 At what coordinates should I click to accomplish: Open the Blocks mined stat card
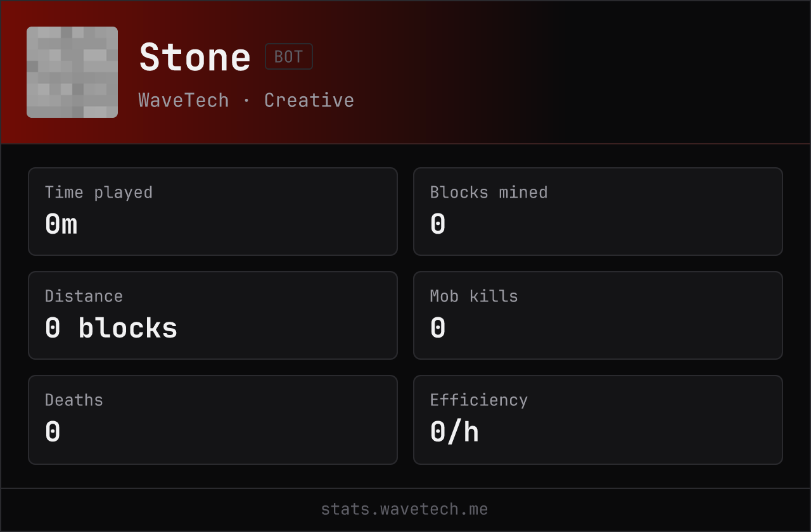coord(598,212)
